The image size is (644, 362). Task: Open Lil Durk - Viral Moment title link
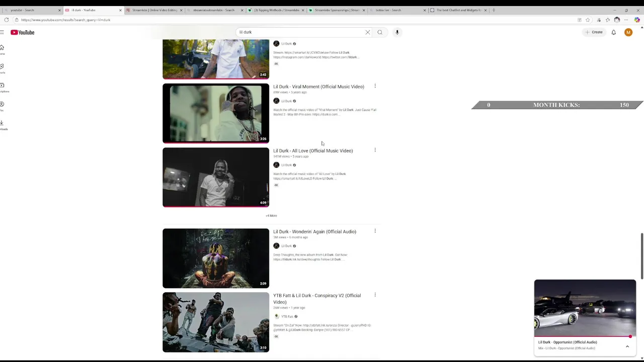pos(318,86)
